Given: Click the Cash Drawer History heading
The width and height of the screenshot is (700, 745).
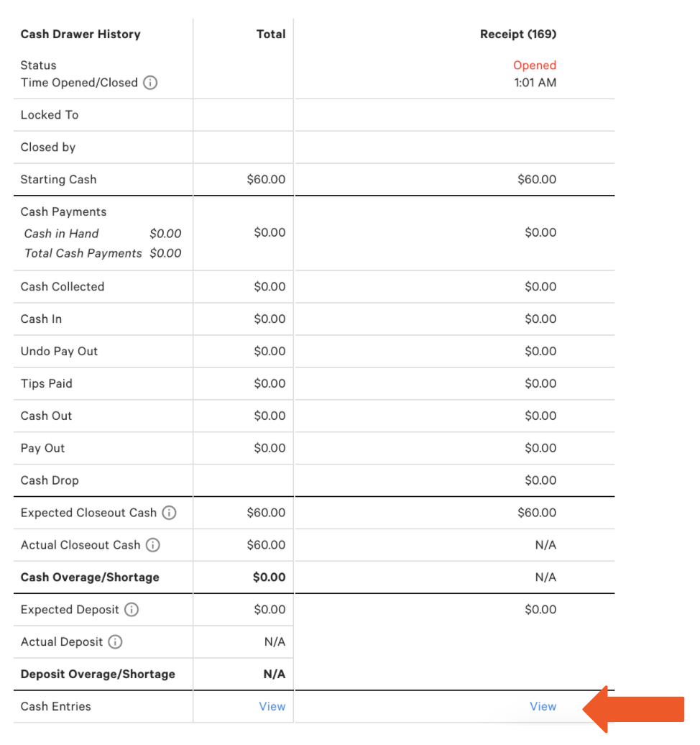Looking at the screenshot, I should (x=80, y=34).
